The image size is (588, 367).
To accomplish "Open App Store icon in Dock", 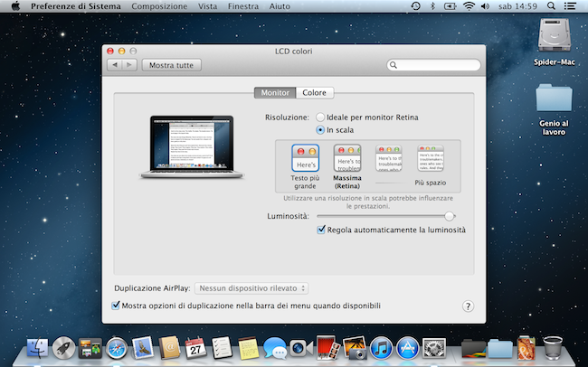I will tap(408, 348).
